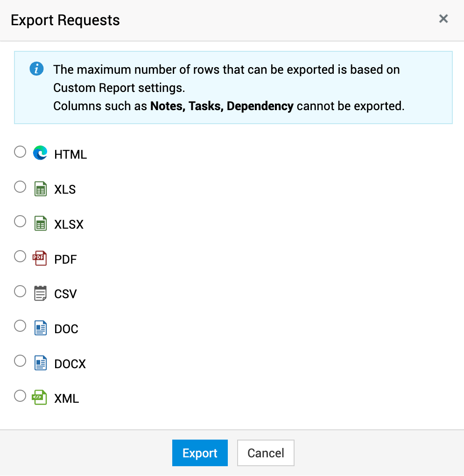
Task: Pick the PDF radio button
Action: click(20, 257)
